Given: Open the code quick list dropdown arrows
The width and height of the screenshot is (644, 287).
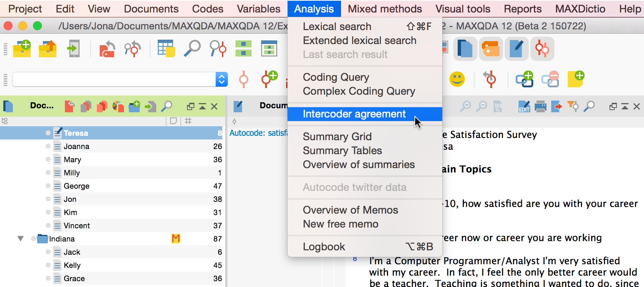Looking at the screenshot, I should pos(222,79).
